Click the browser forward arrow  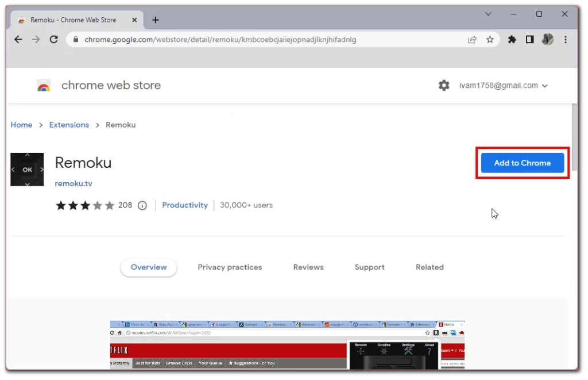point(36,40)
